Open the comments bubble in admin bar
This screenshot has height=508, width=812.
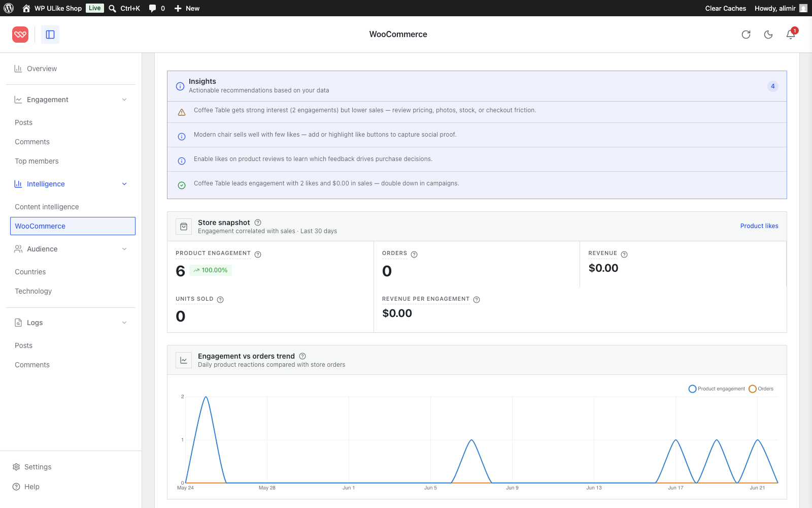[x=157, y=8]
